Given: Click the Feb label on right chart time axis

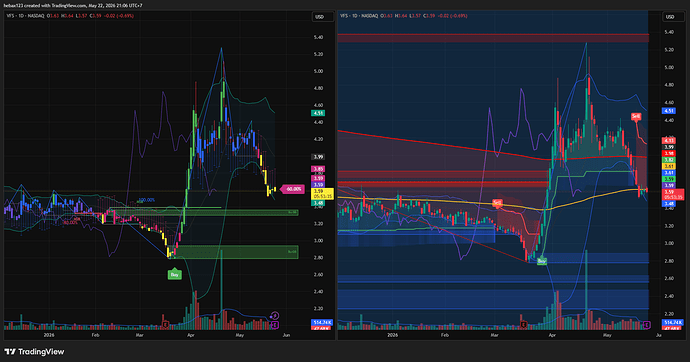Looking at the screenshot, I should point(444,335).
